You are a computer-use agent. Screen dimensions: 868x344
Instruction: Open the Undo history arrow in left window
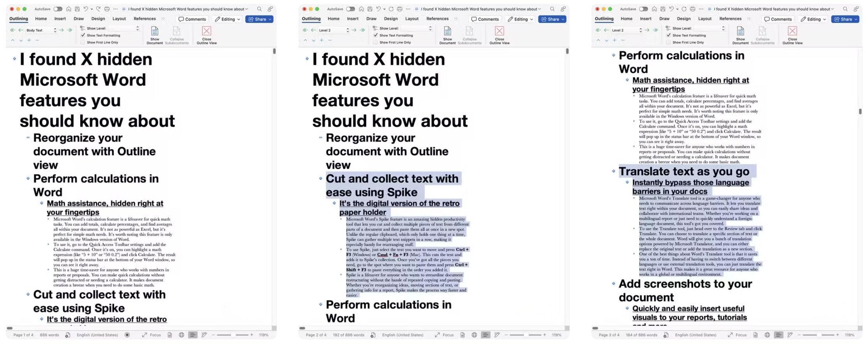pyautogui.click(x=92, y=9)
